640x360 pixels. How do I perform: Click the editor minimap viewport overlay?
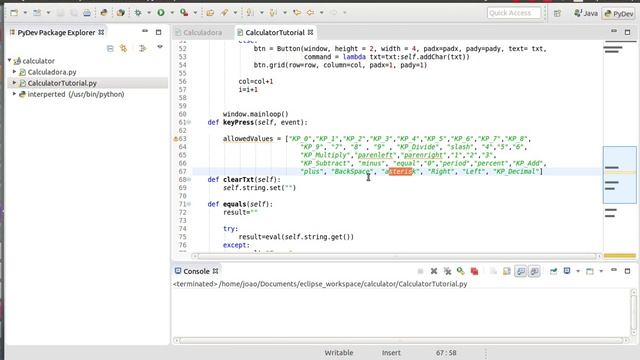pos(620,175)
